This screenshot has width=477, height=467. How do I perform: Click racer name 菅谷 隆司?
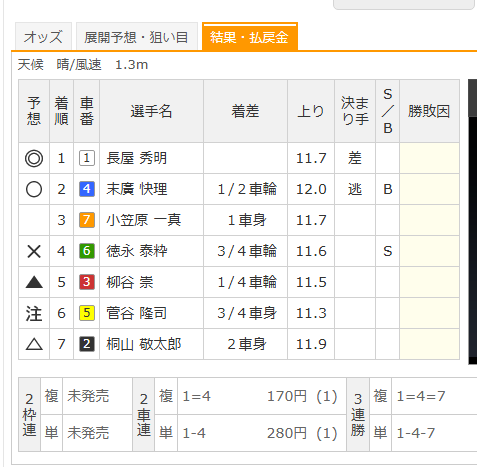[136, 313]
